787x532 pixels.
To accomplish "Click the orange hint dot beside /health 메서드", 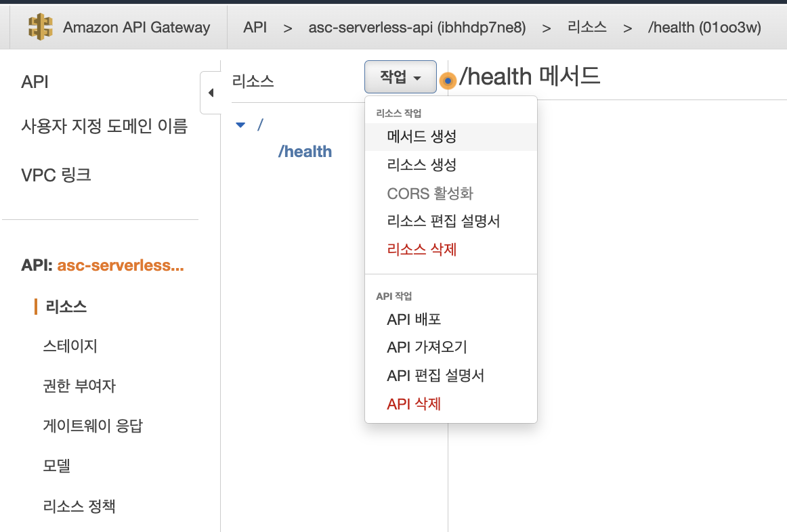I will [448, 81].
